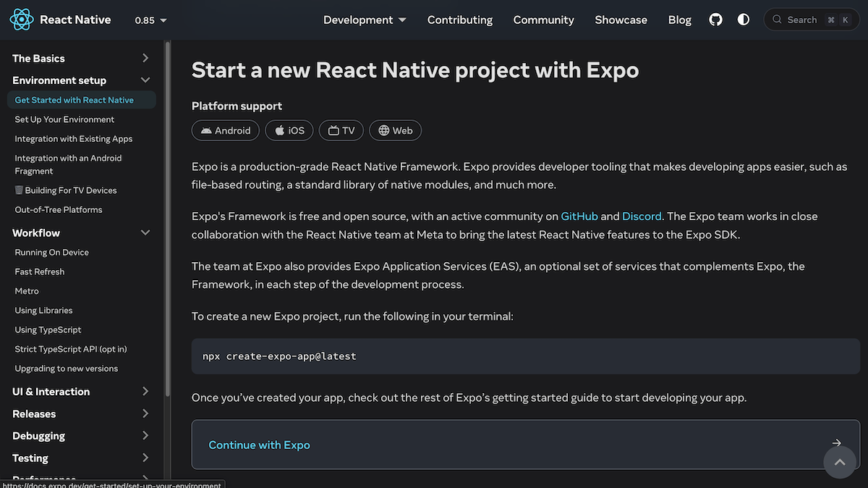The image size is (868, 488).
Task: Click the scroll back to top button
Action: point(839,462)
